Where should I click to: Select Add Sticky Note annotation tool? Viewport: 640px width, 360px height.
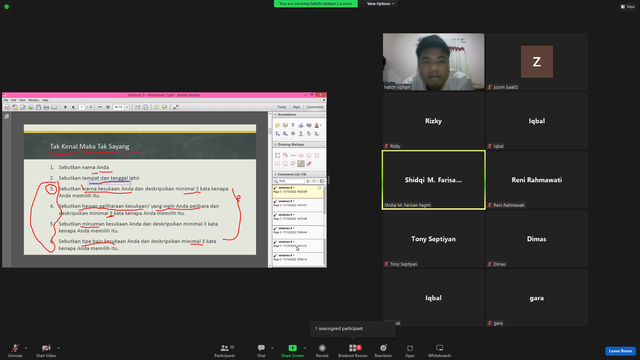tap(278, 125)
